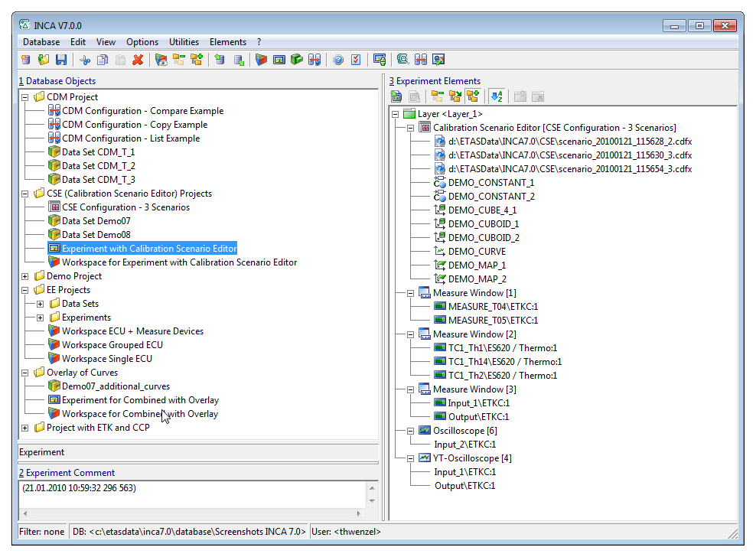The image size is (756, 557).
Task: Select TC1_Th14\ES620 / Thermo:1 element
Action: tap(505, 362)
